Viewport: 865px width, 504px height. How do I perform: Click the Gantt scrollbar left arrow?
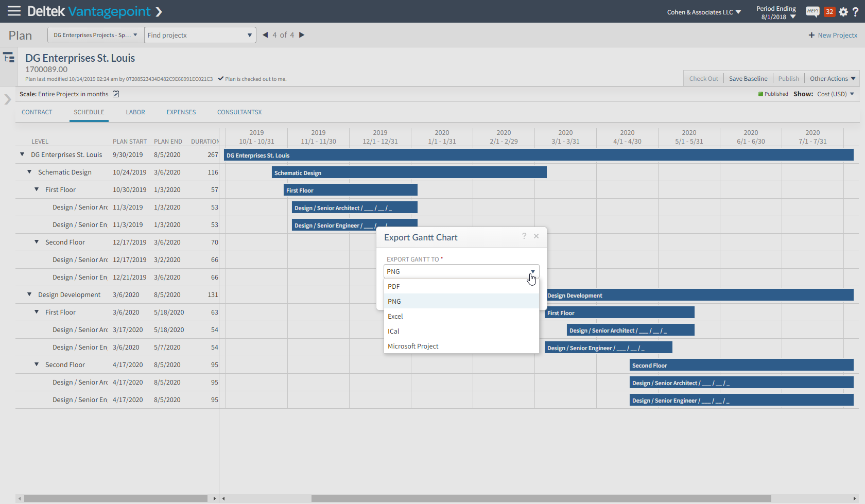click(223, 498)
